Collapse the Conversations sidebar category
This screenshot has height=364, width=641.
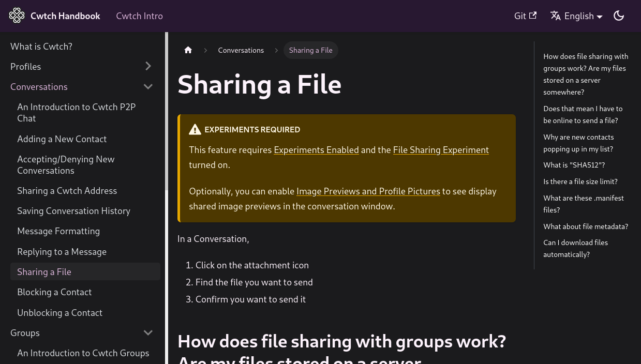[148, 86]
